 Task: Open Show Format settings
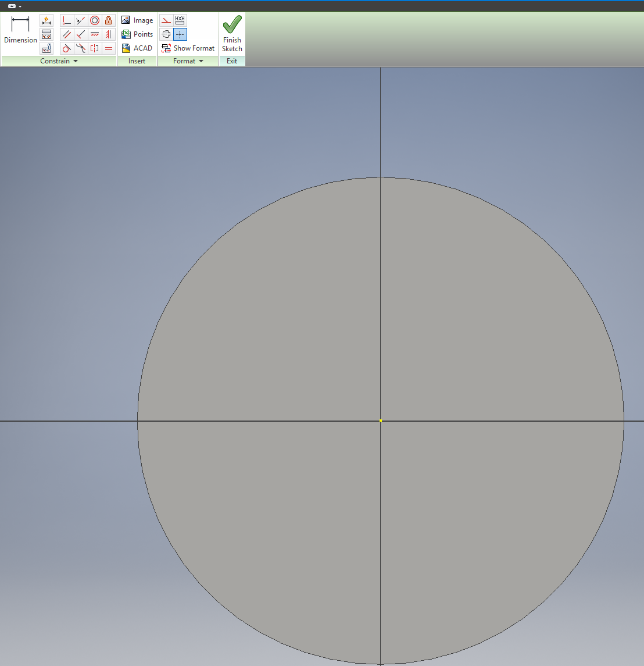(188, 48)
